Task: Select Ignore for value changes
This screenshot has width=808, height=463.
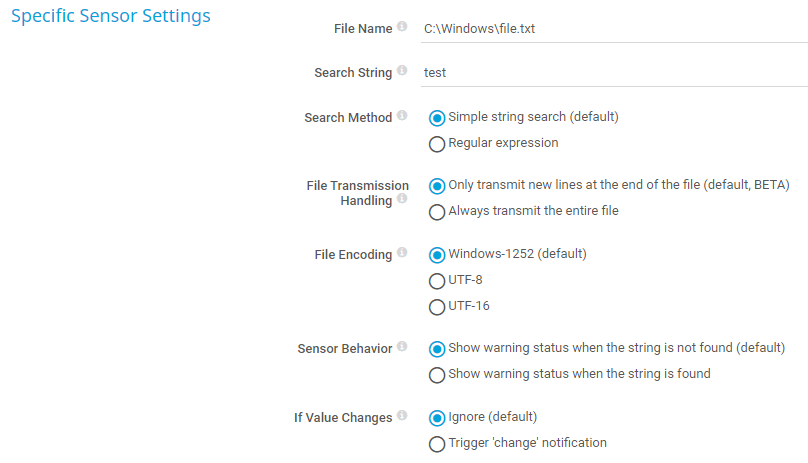Action: pyautogui.click(x=437, y=418)
